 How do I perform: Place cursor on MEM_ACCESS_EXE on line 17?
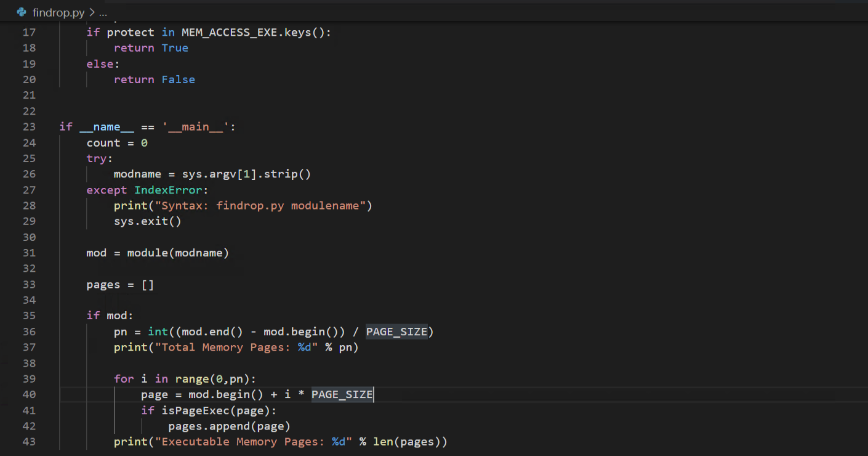tap(229, 33)
